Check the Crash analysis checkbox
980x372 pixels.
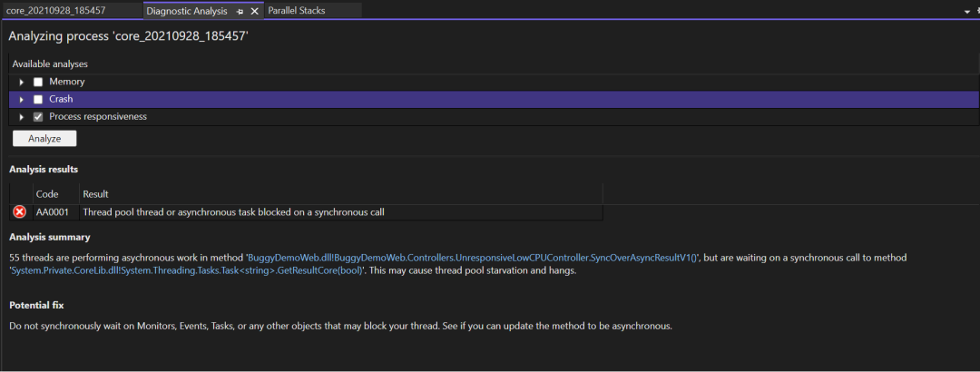point(38,99)
